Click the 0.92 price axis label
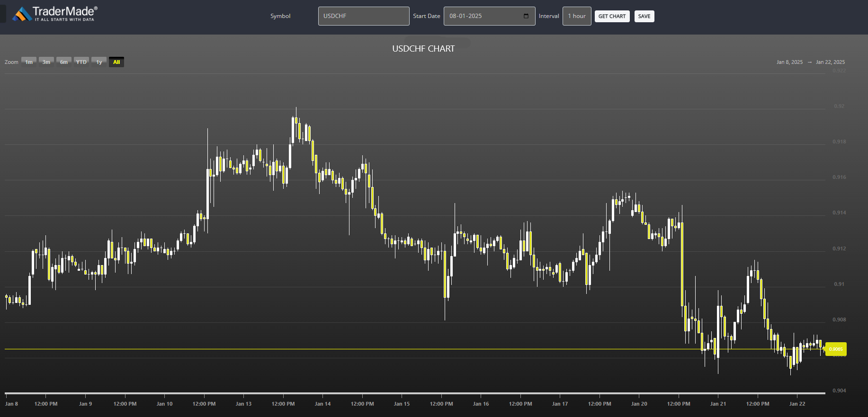 839,106
